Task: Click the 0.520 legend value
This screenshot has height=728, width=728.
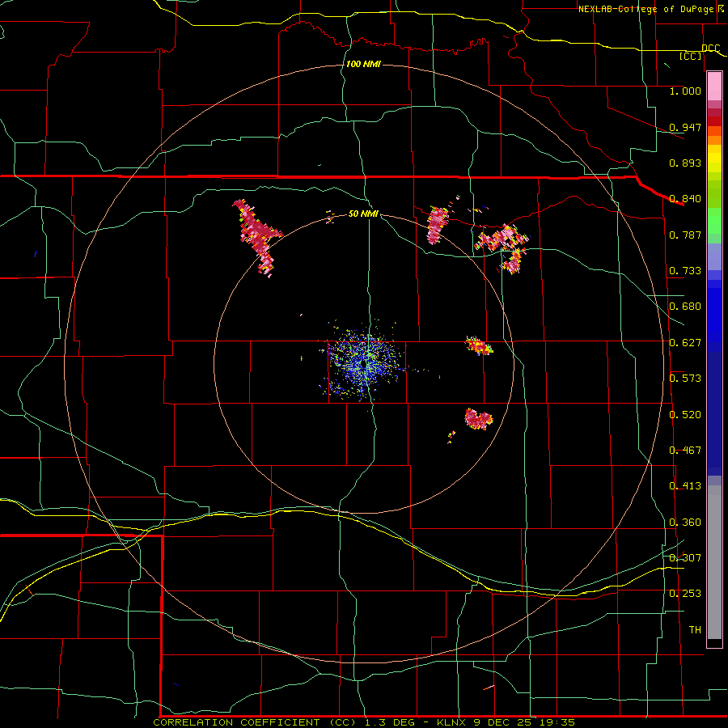Action: click(x=685, y=415)
